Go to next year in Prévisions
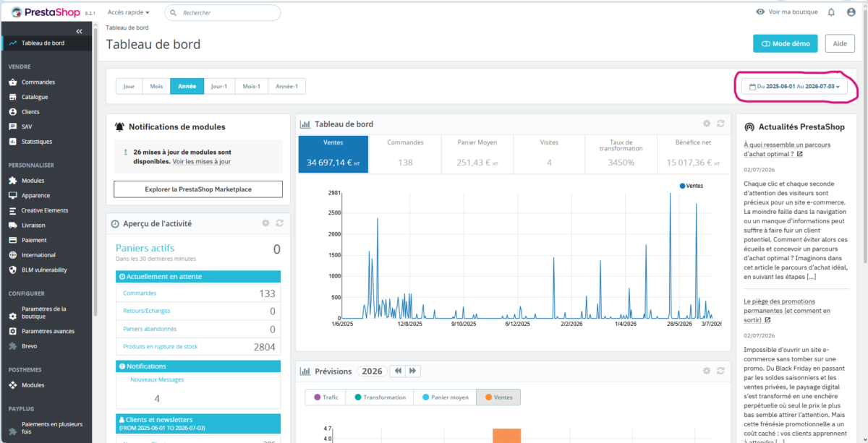Viewport: 868px width, 443px height. tap(412, 371)
